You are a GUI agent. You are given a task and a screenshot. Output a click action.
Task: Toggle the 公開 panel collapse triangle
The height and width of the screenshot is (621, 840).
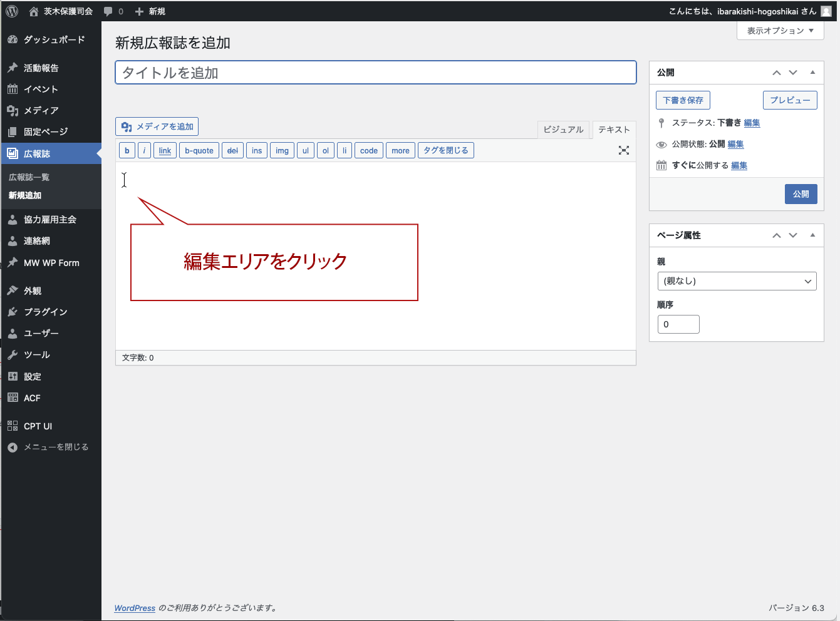click(x=812, y=73)
